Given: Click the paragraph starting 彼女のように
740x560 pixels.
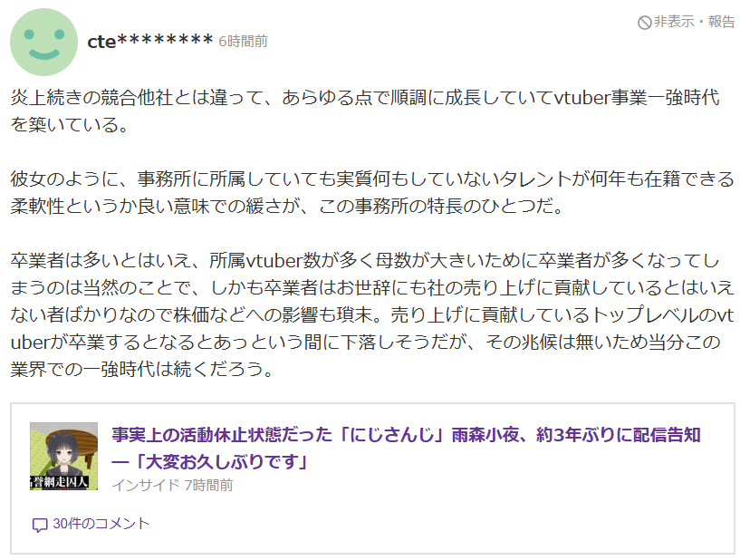Looking at the screenshot, I should point(372,192).
